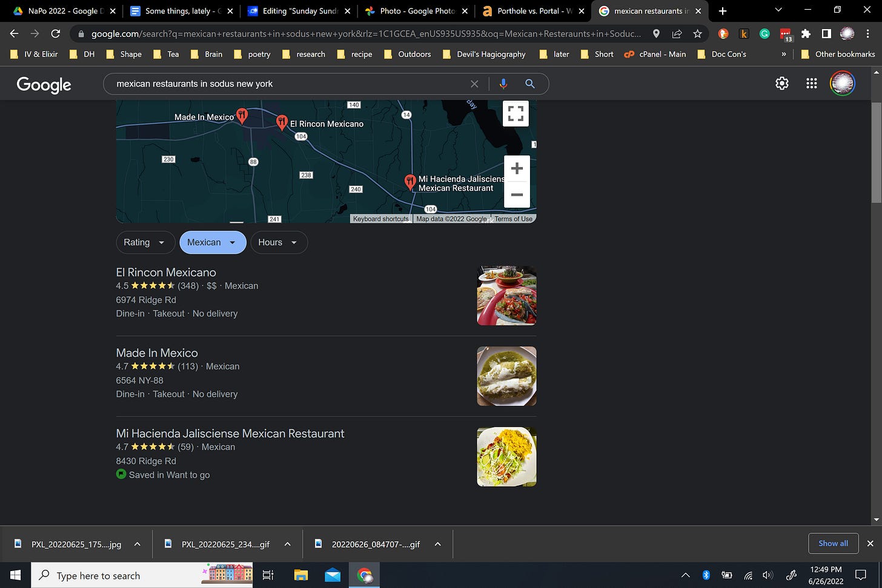Clear the search box with X
The width and height of the screenshot is (882, 588).
click(474, 84)
